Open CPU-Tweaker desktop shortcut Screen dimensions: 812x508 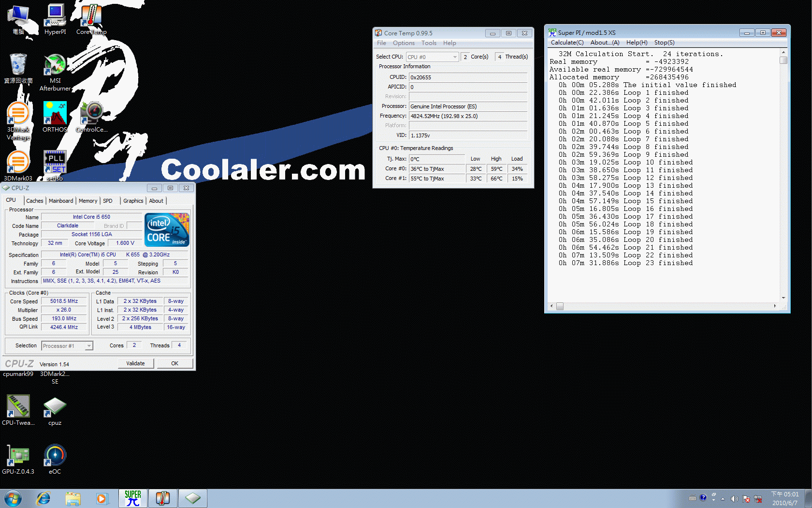[x=18, y=410]
